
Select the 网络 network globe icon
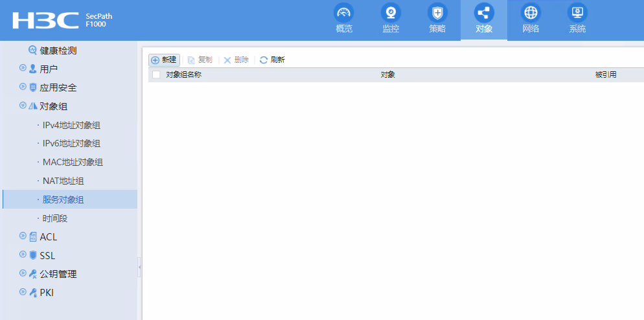point(531,13)
